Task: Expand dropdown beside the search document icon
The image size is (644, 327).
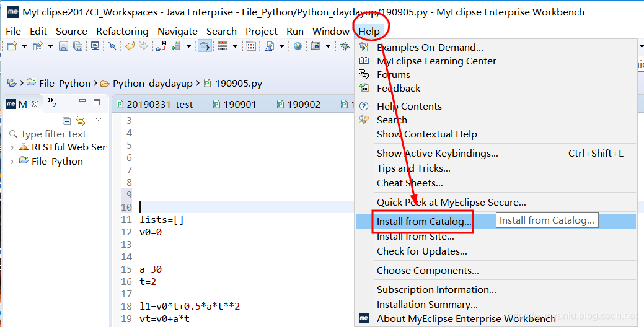Action: (x=281, y=46)
